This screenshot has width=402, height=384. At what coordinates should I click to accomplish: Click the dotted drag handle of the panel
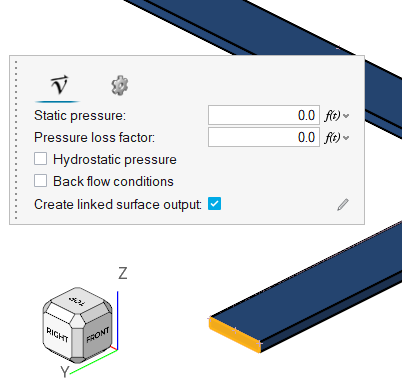(16, 140)
